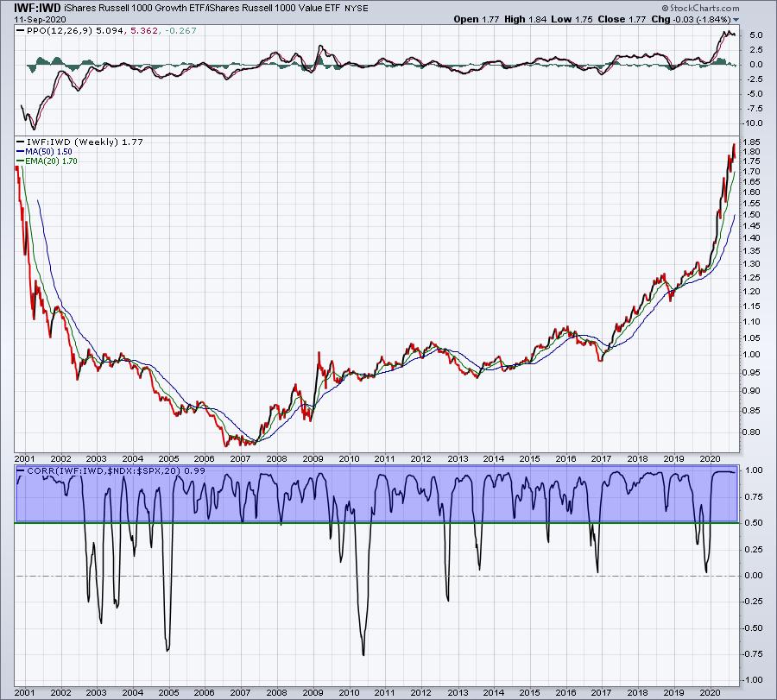Click the High 1.84 value
This screenshot has height=700, width=777.
(x=525, y=19)
